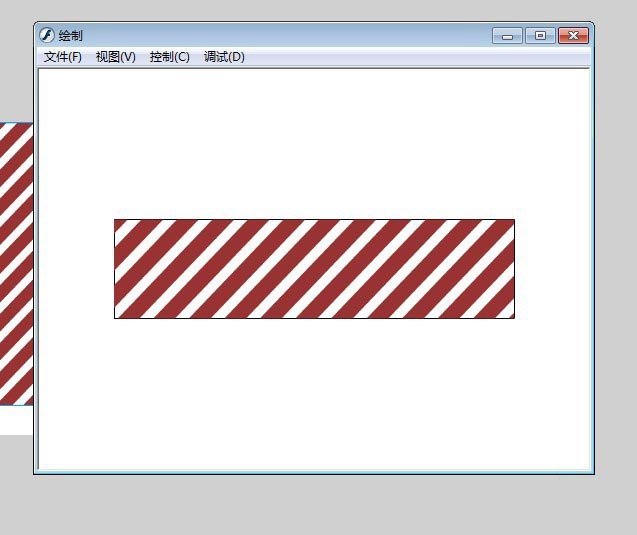
Task: Open the 控制(C) menu
Action: [x=169, y=57]
